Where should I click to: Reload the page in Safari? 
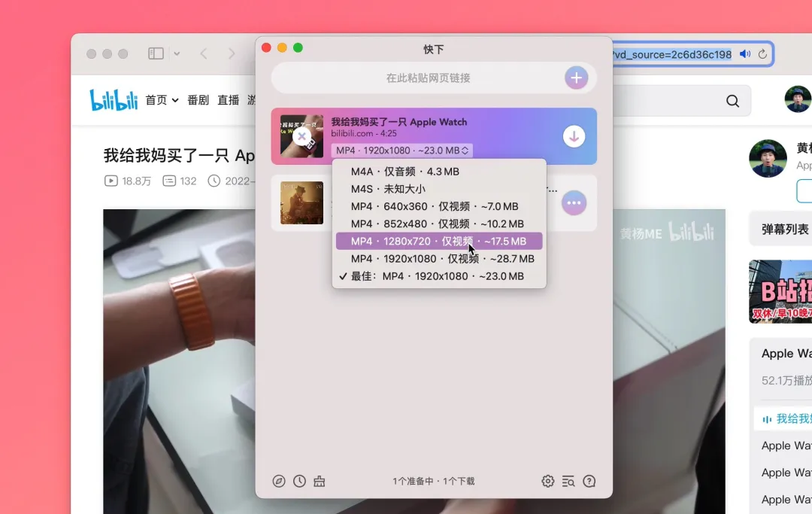pyautogui.click(x=762, y=54)
